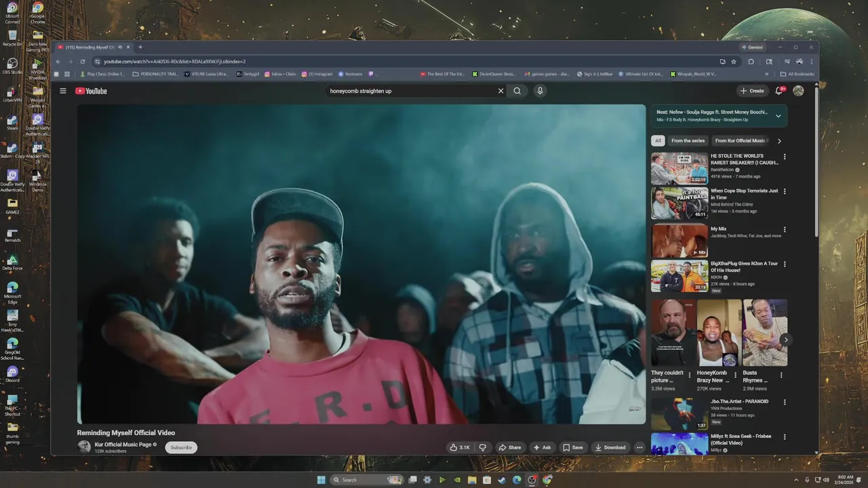Open Steam desktop icon

(x=12, y=122)
